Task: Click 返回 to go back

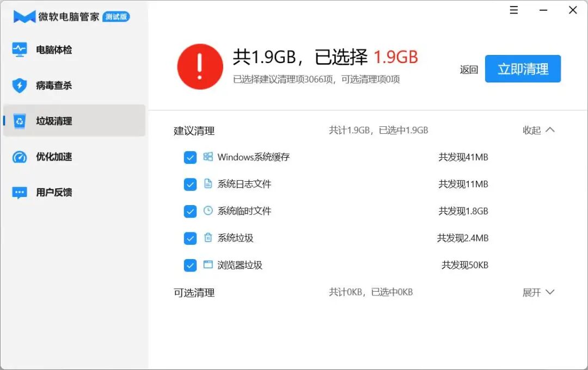Action: pos(468,70)
